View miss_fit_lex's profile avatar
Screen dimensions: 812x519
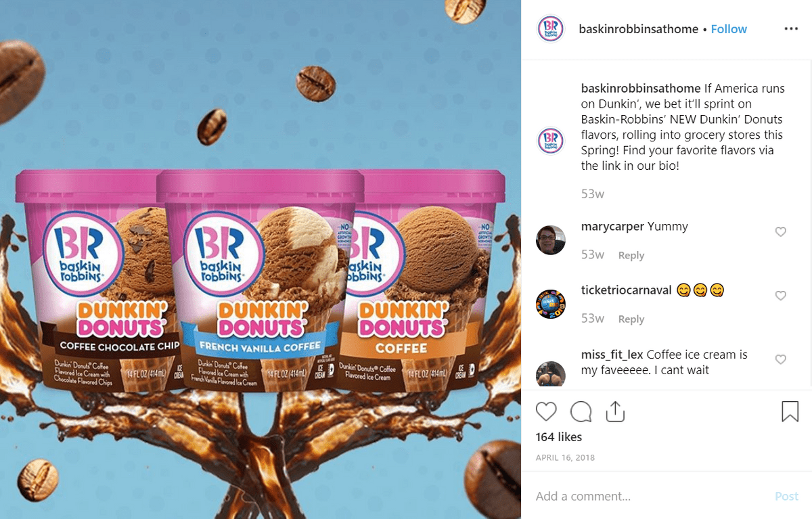pos(551,374)
